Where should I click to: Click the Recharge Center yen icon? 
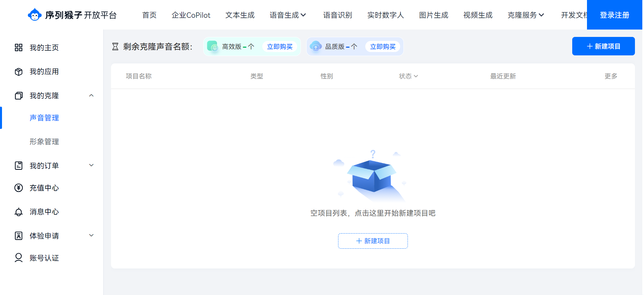19,188
